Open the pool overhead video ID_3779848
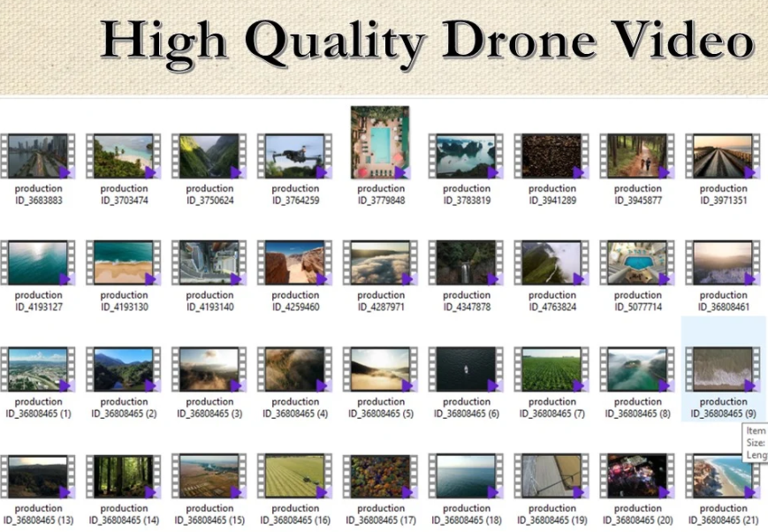This screenshot has height=532, width=768. [x=380, y=146]
